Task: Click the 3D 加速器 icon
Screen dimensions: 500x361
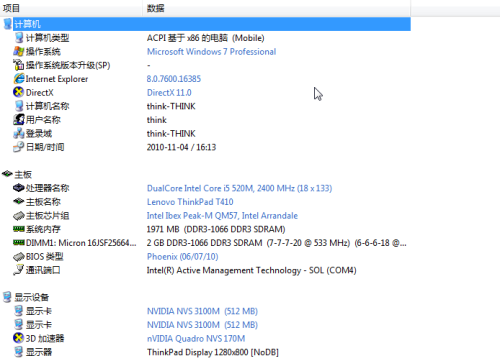Action: tap(18, 338)
